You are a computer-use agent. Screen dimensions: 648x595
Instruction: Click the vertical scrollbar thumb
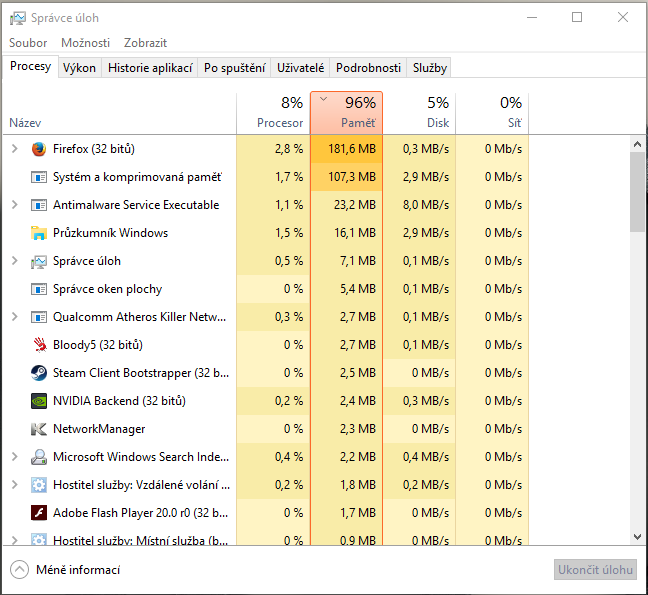[637, 192]
